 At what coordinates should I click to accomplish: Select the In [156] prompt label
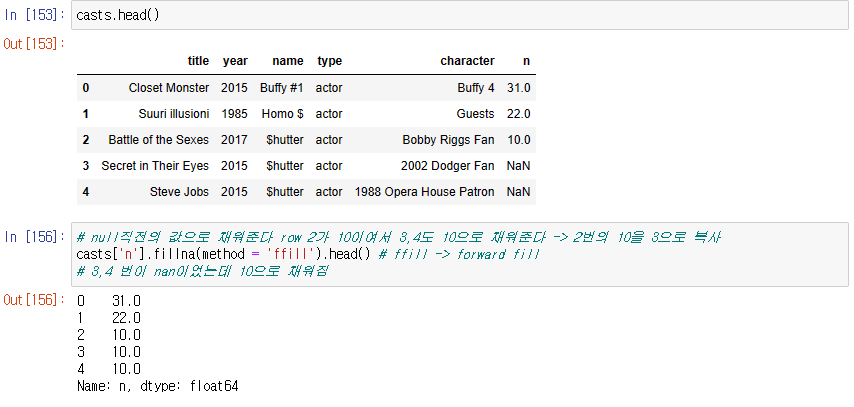pyautogui.click(x=34, y=237)
